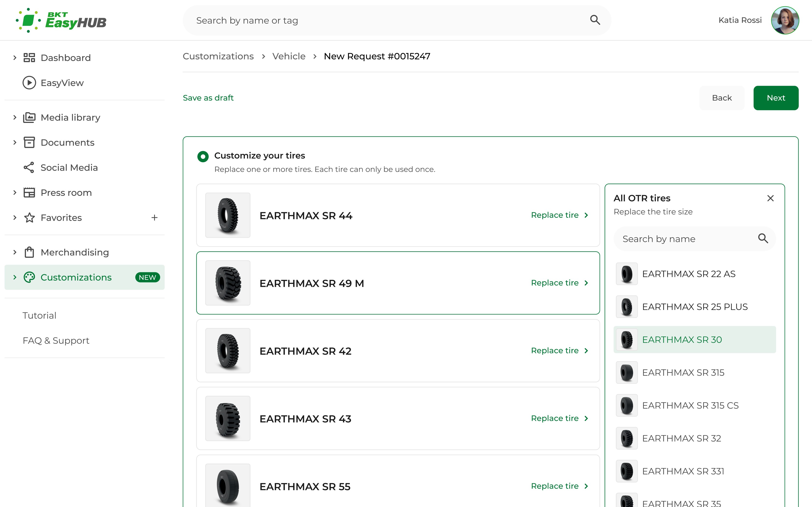The height and width of the screenshot is (507, 812).
Task: Add a favorite with the plus icon
Action: [x=154, y=218]
